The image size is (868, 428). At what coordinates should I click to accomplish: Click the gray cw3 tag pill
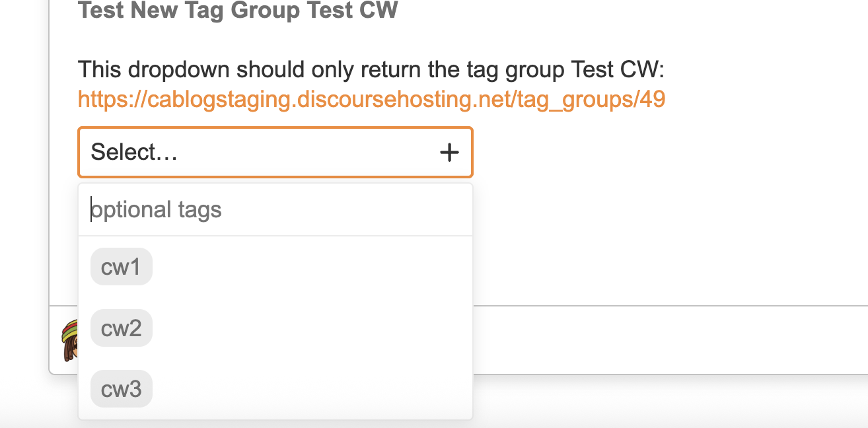122,388
